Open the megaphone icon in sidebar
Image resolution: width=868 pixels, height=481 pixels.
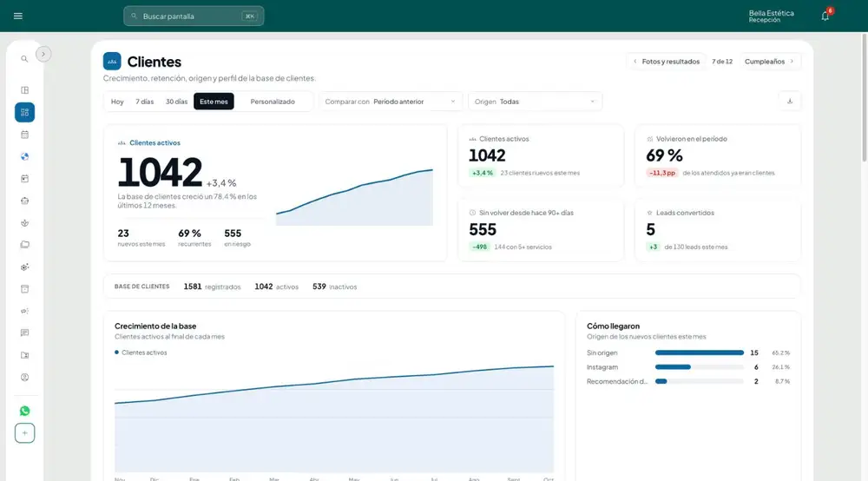(x=24, y=311)
